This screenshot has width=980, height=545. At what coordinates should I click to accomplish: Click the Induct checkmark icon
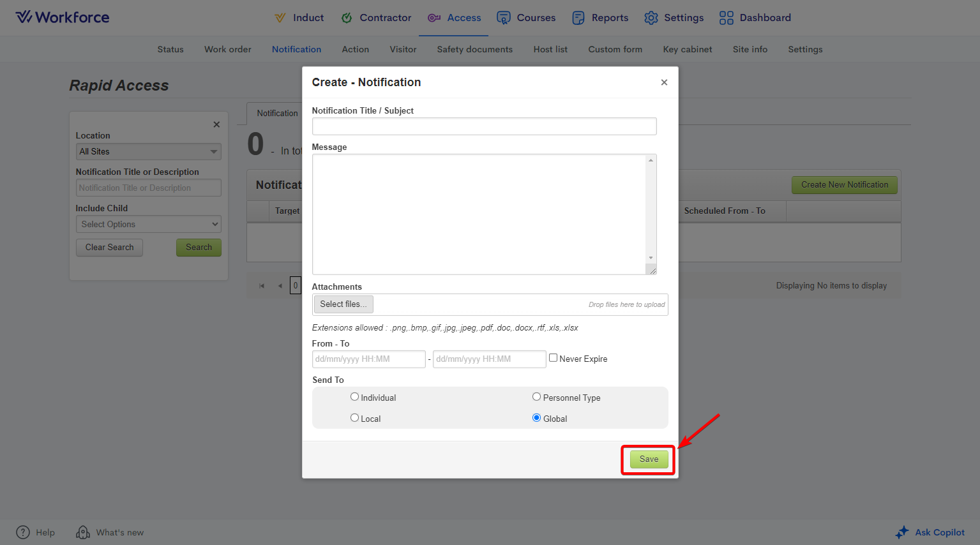tap(280, 18)
